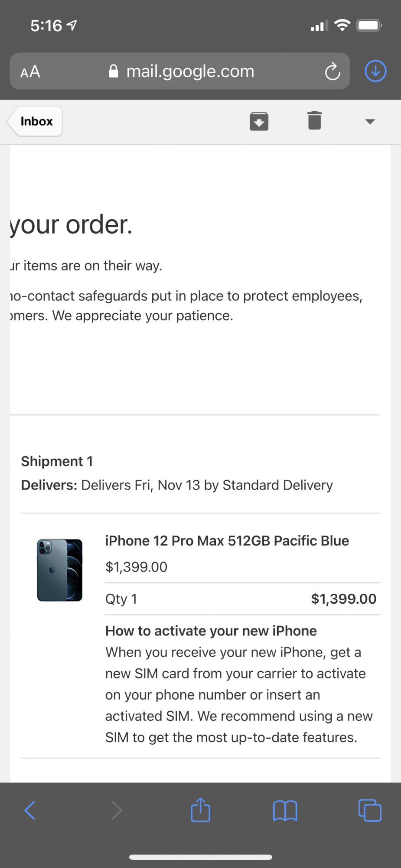Tap the Safari back arrow

tap(29, 810)
